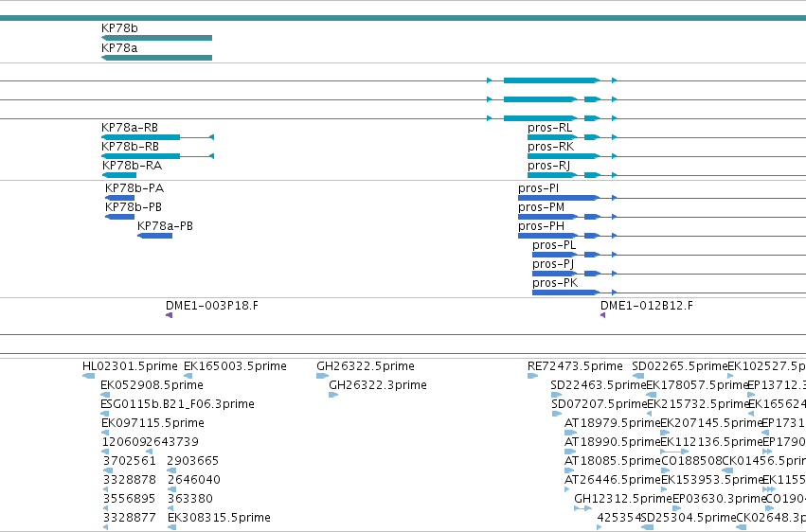
Task: Click the pros-RK transcript label
Action: (550, 147)
